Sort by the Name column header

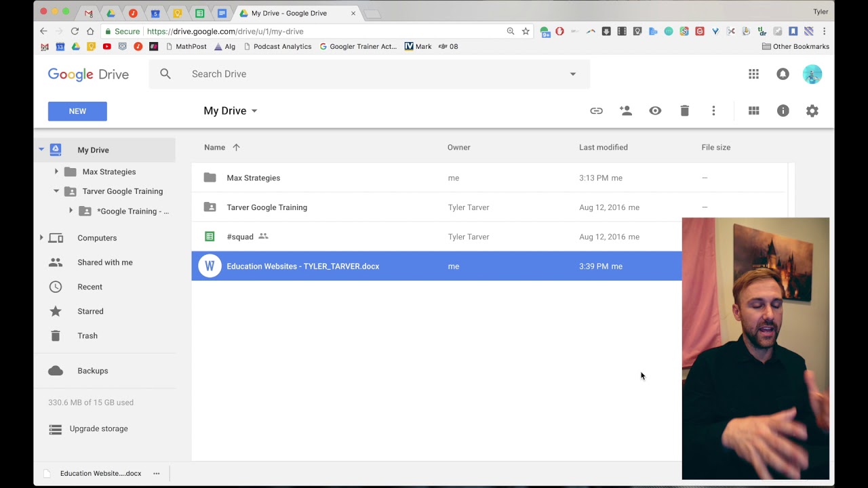pos(214,147)
